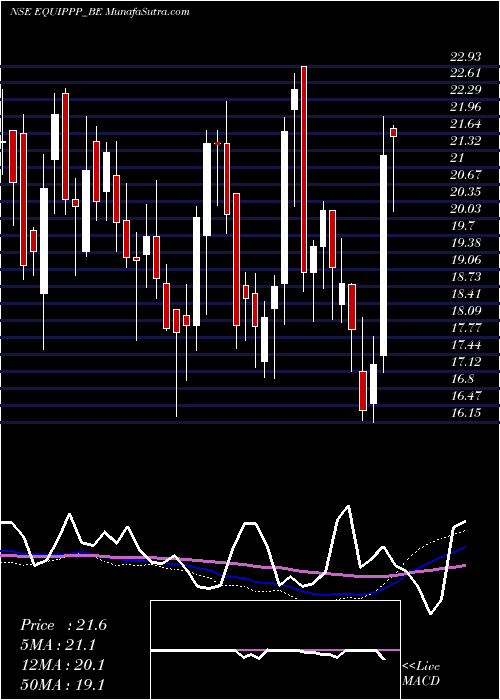Image resolution: width=500 pixels, height=700 pixels.
Task: Click the 22.93 price axis label
Action: point(466,57)
